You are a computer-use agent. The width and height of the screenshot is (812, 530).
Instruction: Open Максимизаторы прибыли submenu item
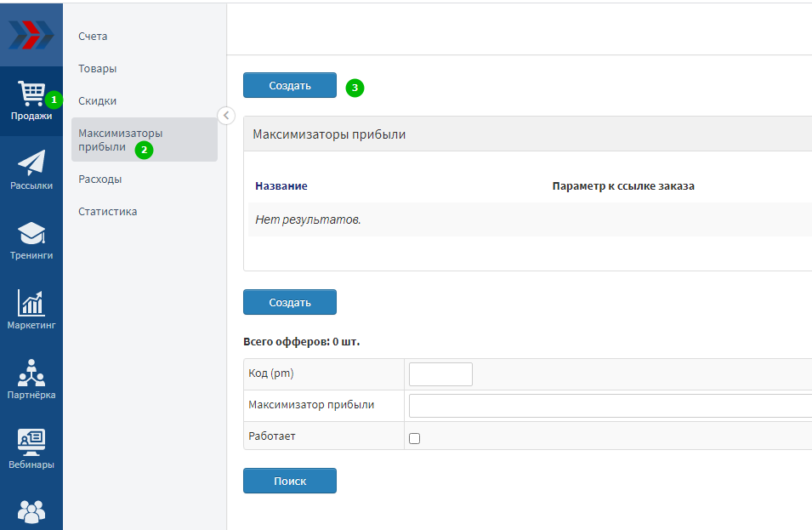click(120, 140)
